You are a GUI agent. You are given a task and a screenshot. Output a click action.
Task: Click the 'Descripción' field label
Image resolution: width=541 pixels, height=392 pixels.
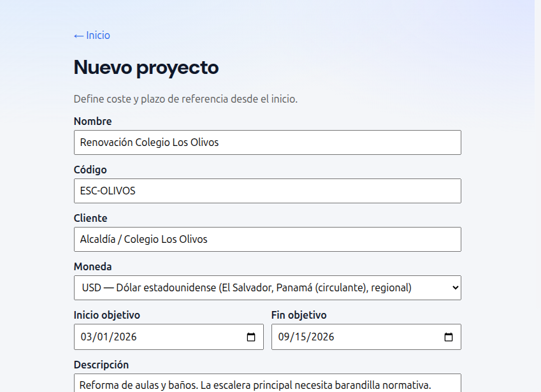click(x=101, y=365)
